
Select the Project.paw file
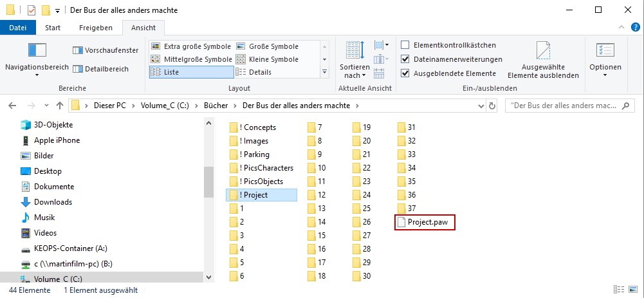coord(425,222)
